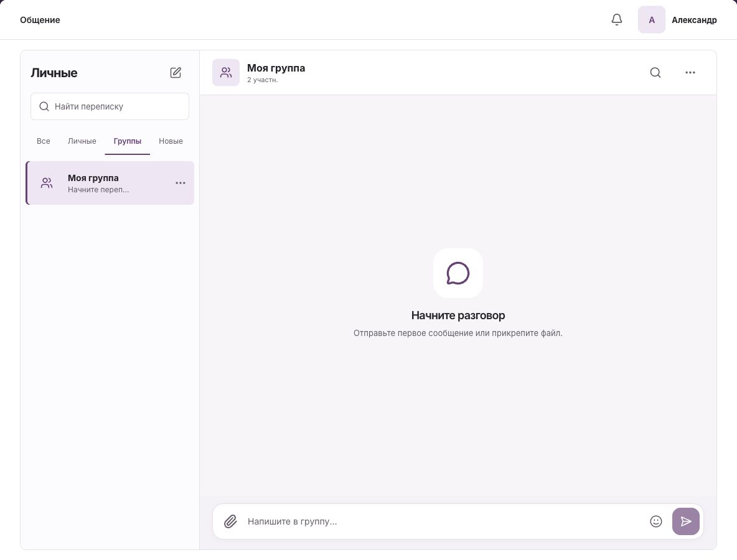Switch to the Новые tab
This screenshot has height=560, width=737.
171,141
